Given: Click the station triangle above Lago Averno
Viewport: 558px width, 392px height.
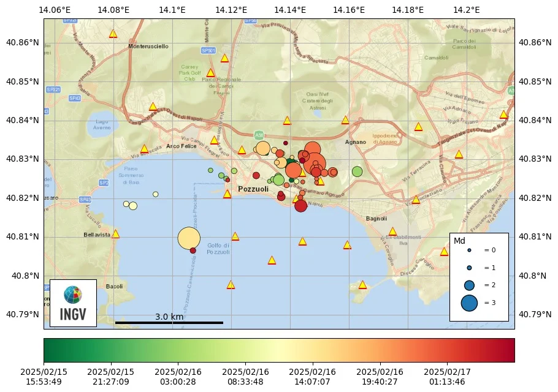Looking at the screenshot, I should coord(153,106).
